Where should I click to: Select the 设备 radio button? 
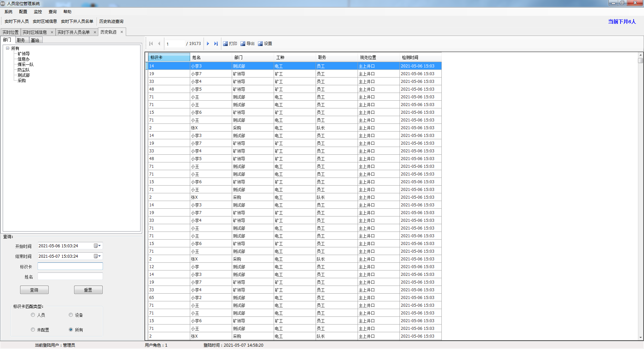(71, 315)
